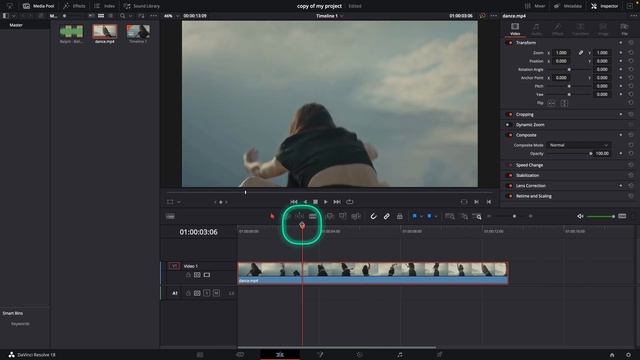640x360 pixels.
Task: Jump to the last frame
Action: click(337, 202)
